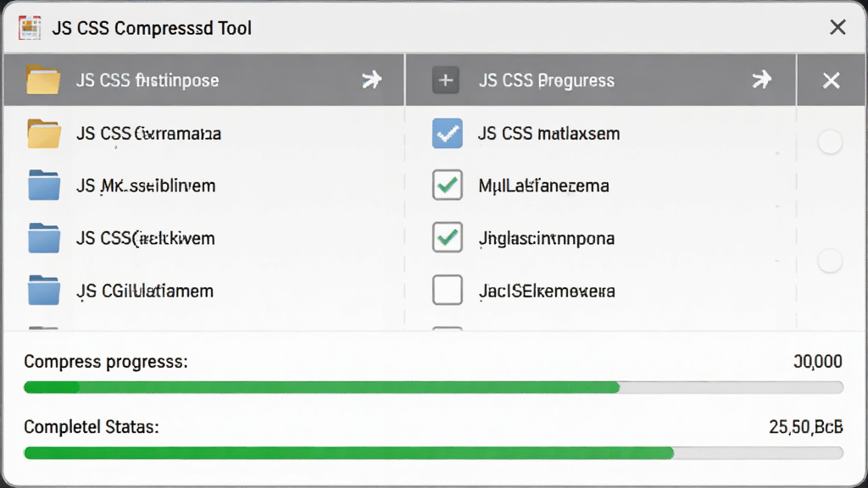This screenshot has height=488, width=868.
Task: Toggle the third green-checked checkbox
Action: point(448,237)
